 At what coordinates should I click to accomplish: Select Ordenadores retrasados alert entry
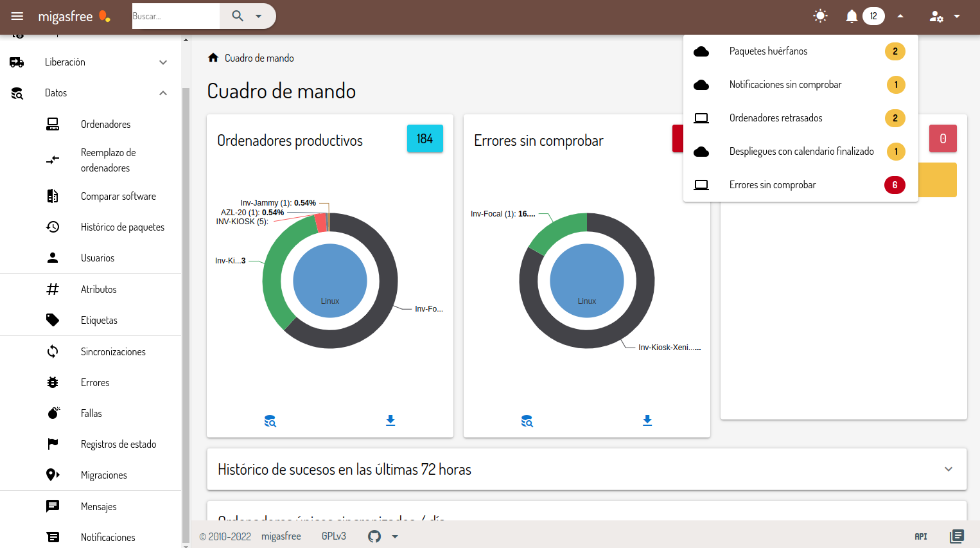[x=801, y=118]
